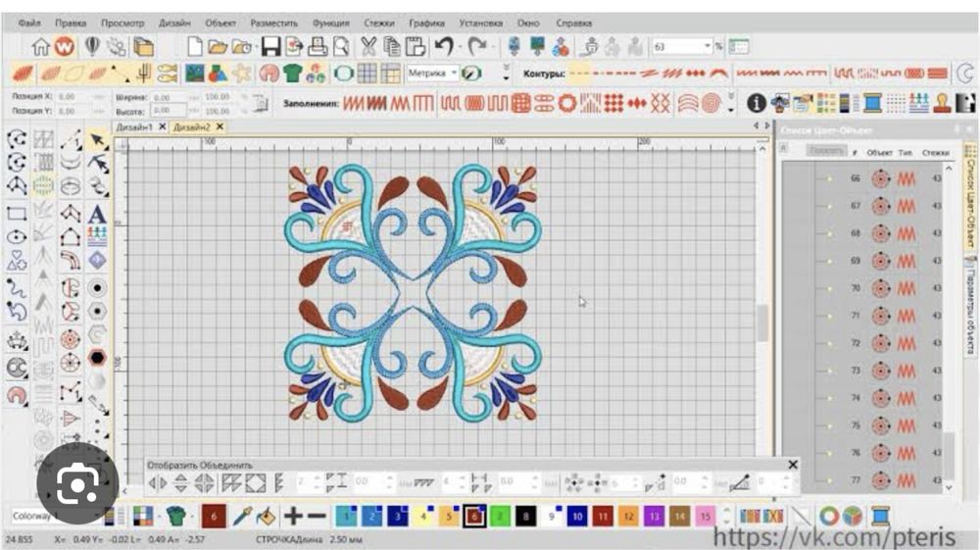Choose the spiral fill stitch type
The image size is (980, 550).
click(711, 103)
